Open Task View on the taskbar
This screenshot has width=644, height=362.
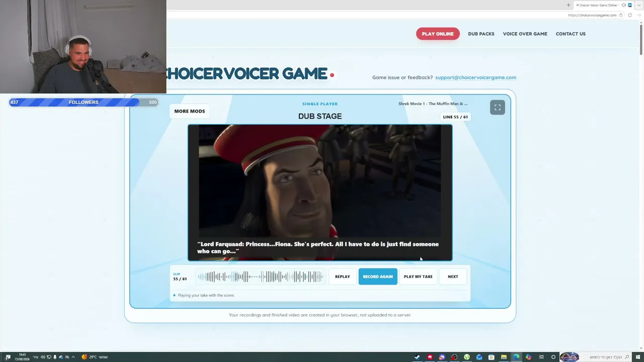[x=541, y=357]
